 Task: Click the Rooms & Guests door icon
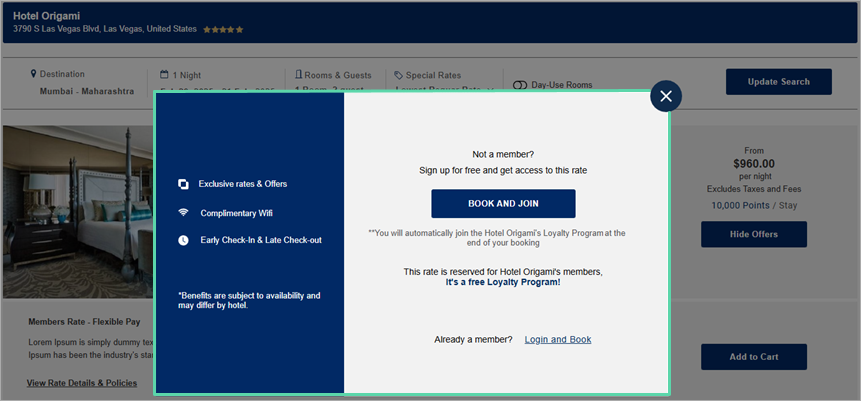[299, 75]
